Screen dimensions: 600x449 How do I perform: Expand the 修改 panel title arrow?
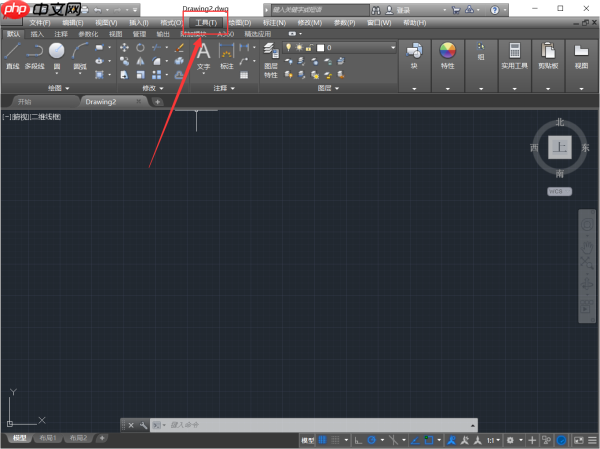[161, 88]
